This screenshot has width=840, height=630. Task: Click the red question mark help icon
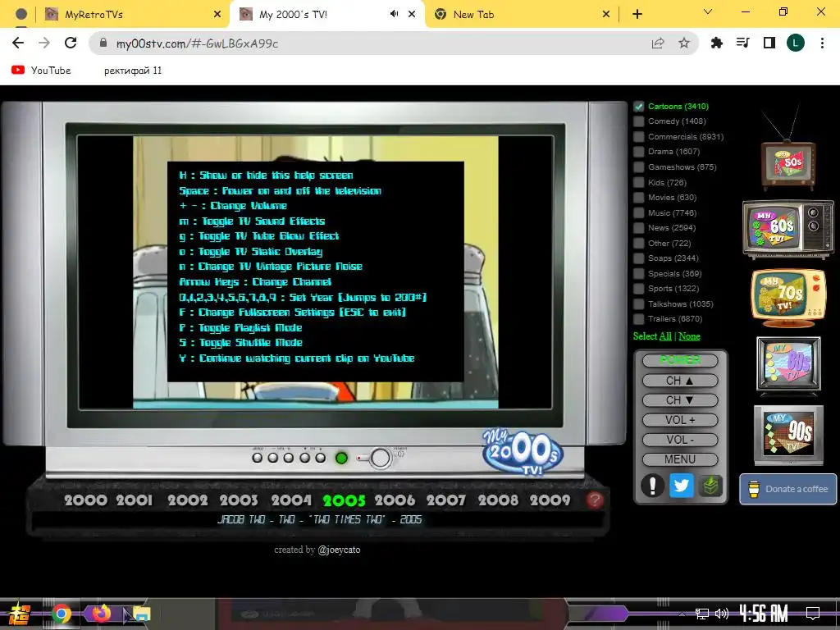pyautogui.click(x=595, y=500)
